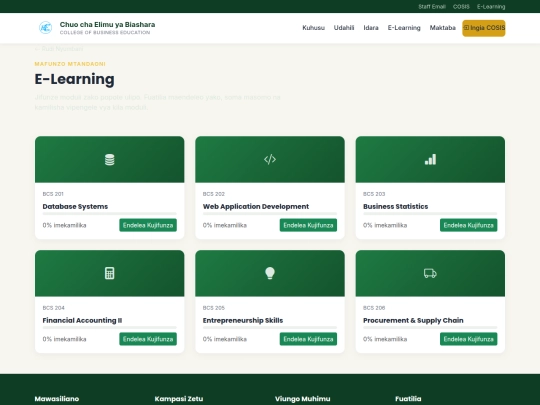Click Endelea Kujifunza for Business Statistics

pos(468,225)
